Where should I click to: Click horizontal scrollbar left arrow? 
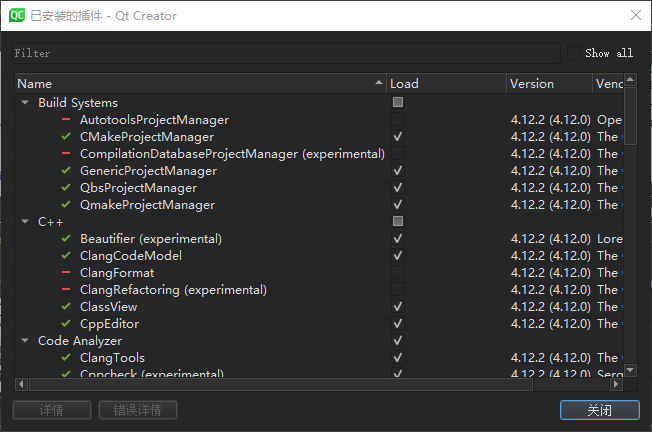tap(22, 385)
